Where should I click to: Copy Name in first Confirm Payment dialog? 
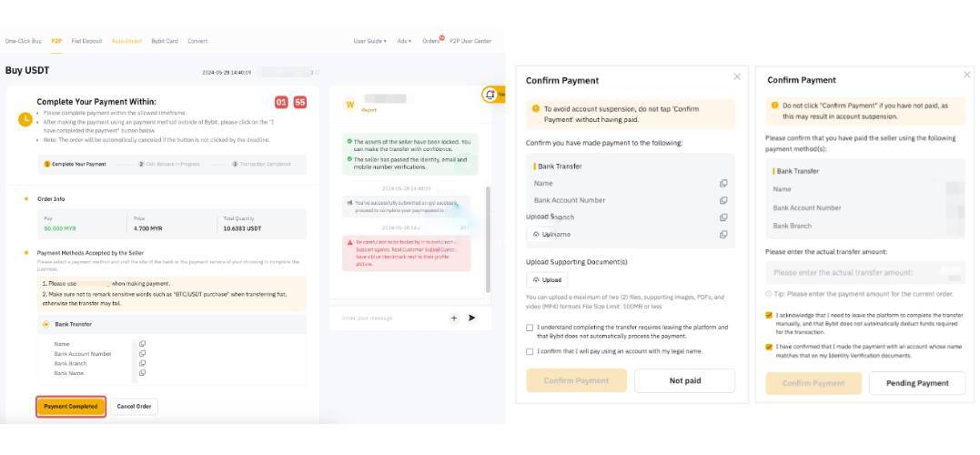click(x=723, y=184)
